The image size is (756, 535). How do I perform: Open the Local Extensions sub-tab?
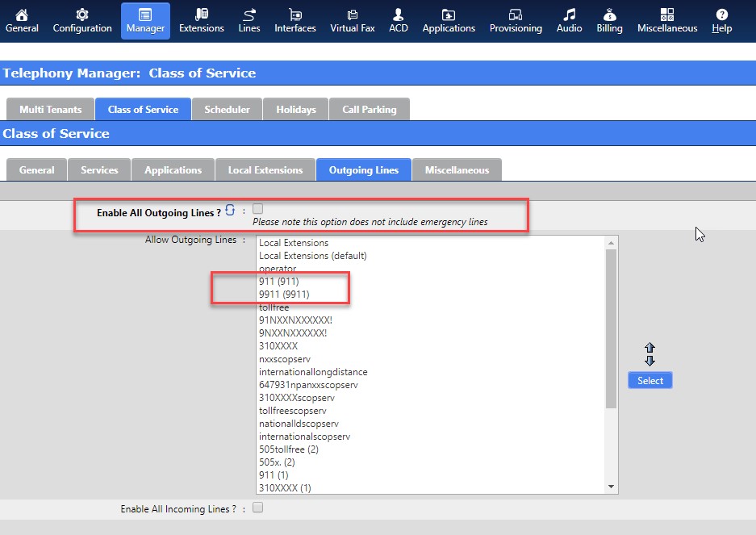point(265,169)
